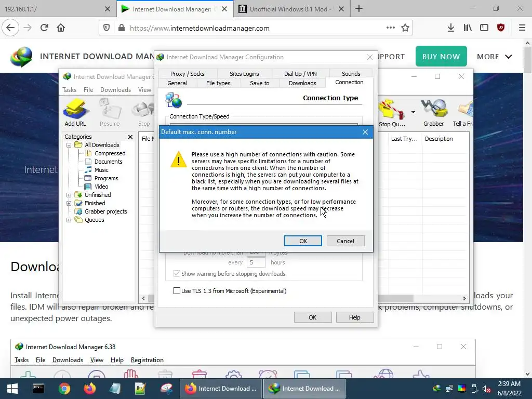
Task: Switch to the Proxy / Socks tab
Action: 187,74
